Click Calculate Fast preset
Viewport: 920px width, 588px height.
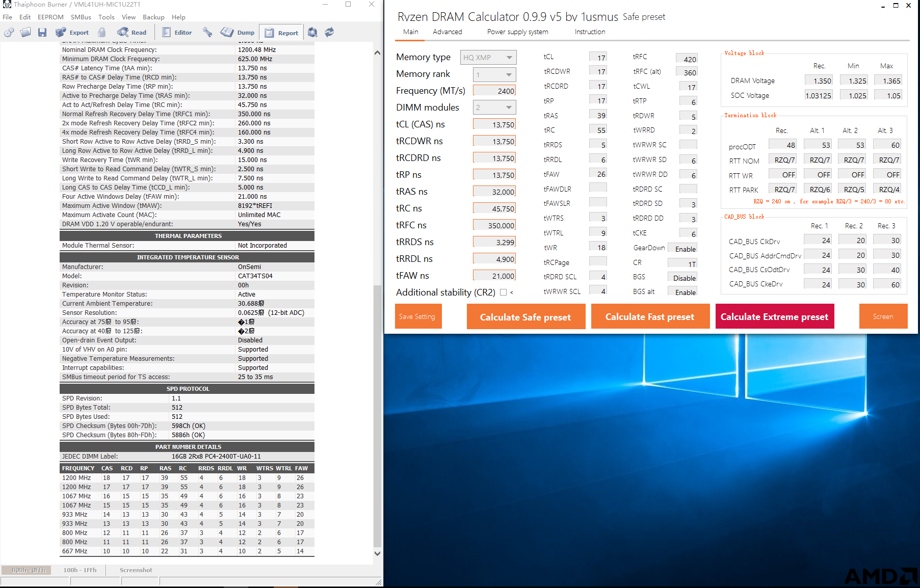[x=650, y=316]
